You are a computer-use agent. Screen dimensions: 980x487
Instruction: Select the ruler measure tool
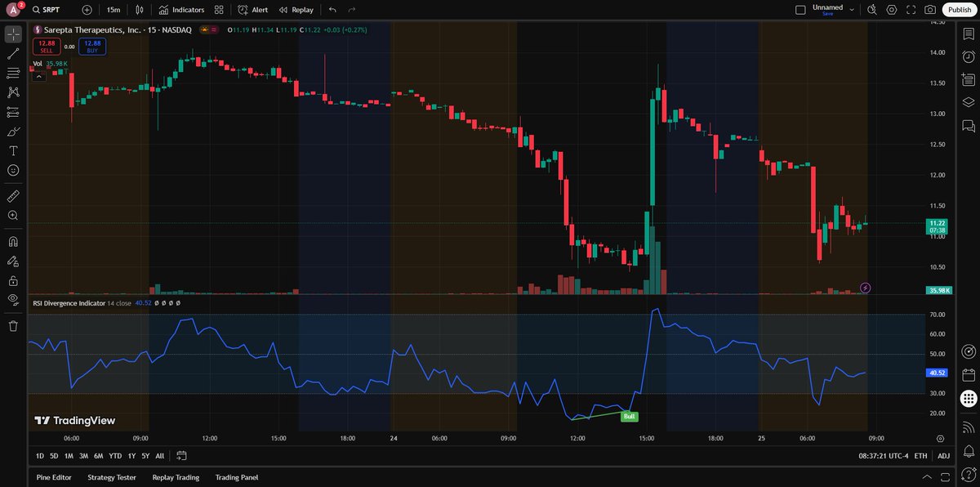click(x=13, y=196)
